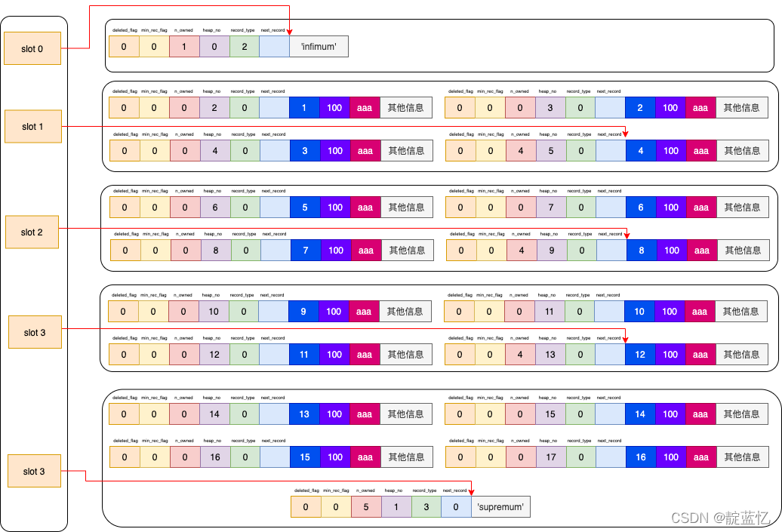Screen dimensions: 782x532
Task: Select the blue key cell showing 5
Action: point(305,208)
